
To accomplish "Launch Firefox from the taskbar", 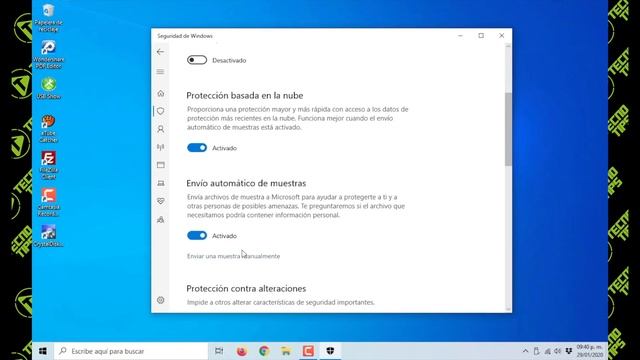I will (242, 351).
